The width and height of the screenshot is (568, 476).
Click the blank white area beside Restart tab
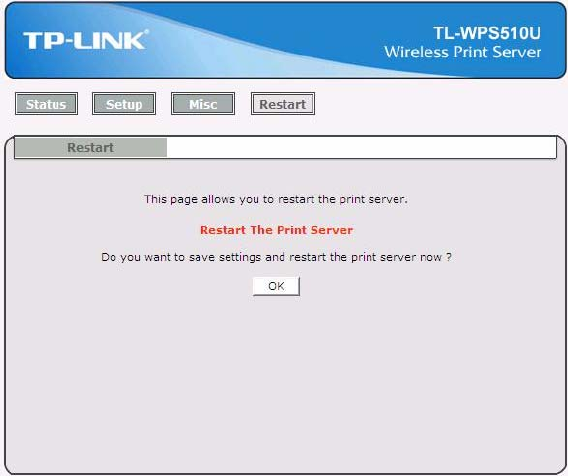(361, 147)
